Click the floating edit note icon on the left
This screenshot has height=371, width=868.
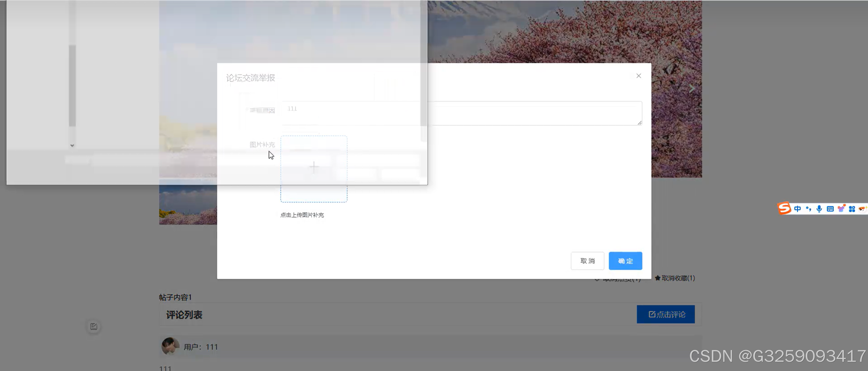[x=94, y=326]
